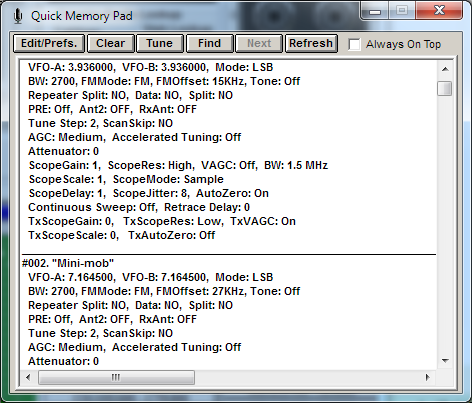Click the line with FMOffset: 27KHz
The image size is (472, 403).
pos(164,291)
